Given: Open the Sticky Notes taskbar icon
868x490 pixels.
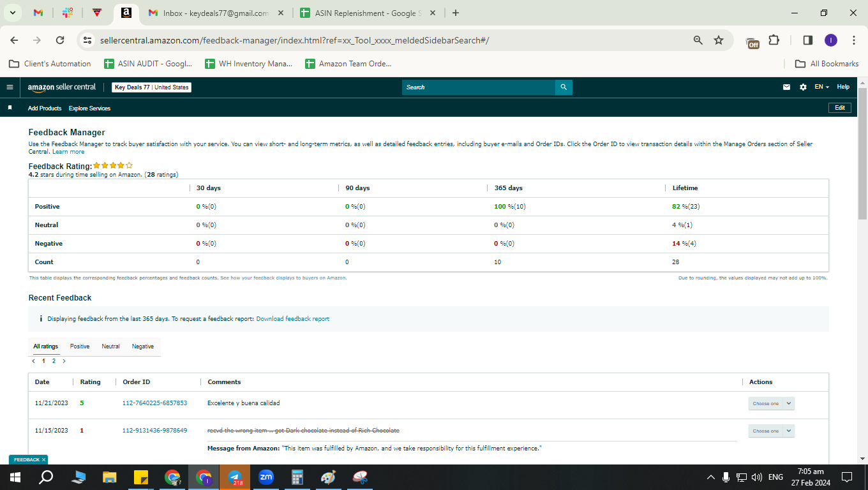Looking at the screenshot, I should pyautogui.click(x=140, y=477).
